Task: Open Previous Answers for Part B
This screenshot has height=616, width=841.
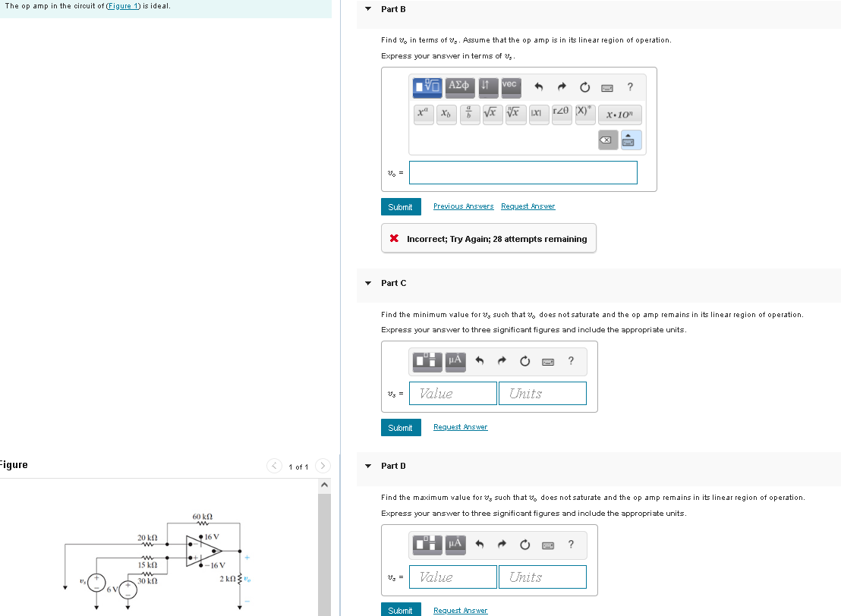Action: (464, 206)
